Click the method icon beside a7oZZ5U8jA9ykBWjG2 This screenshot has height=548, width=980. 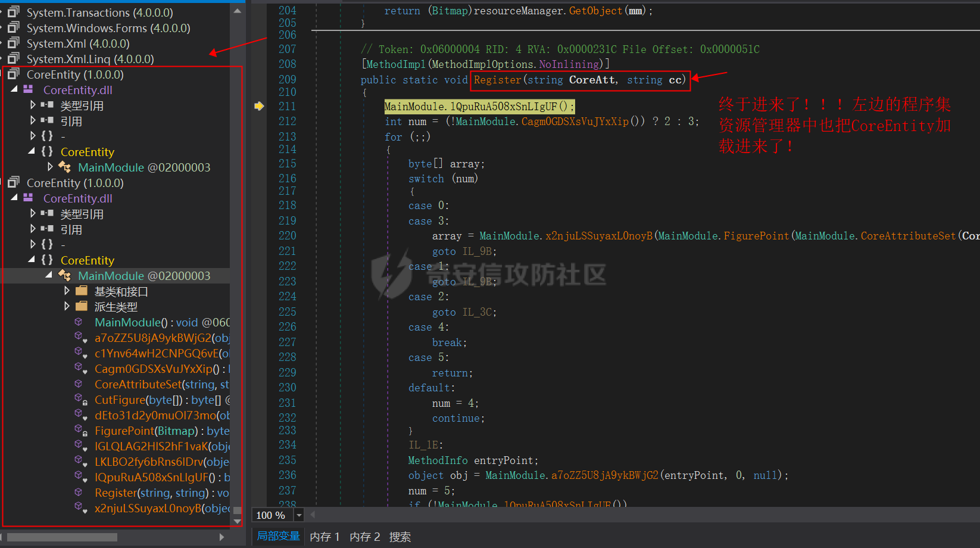[x=80, y=337]
